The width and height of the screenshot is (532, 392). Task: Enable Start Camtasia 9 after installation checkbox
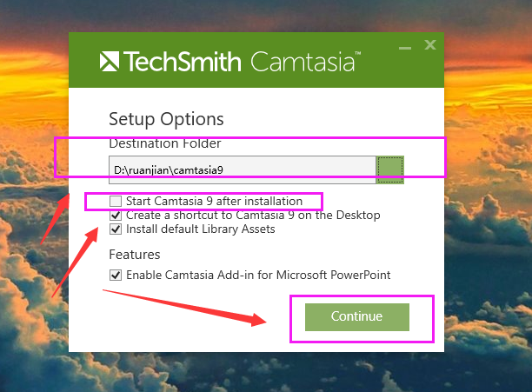[116, 201]
